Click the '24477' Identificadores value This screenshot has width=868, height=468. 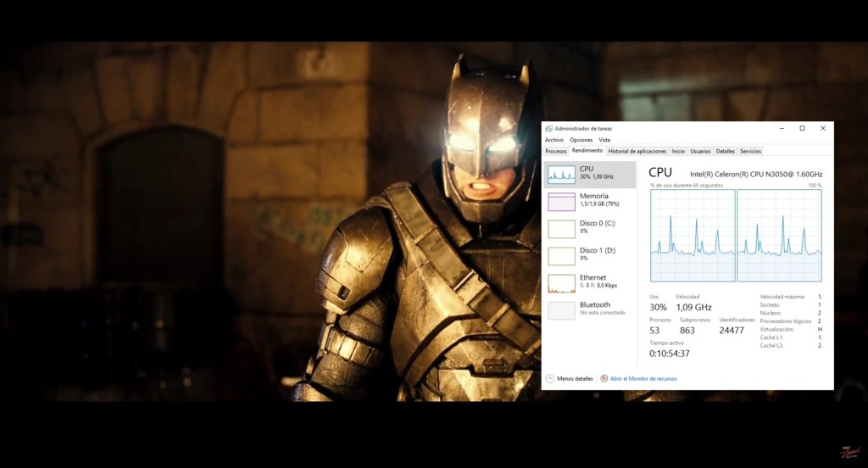(732, 331)
